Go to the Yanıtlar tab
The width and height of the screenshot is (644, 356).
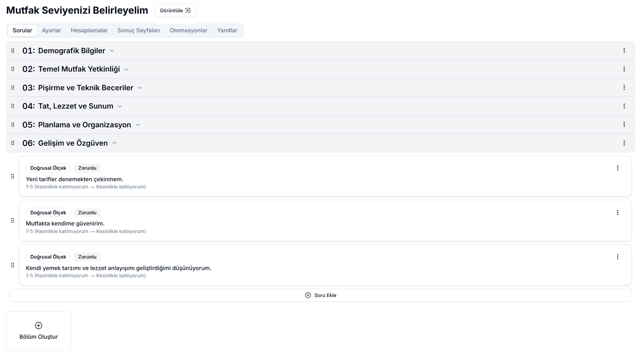point(227,31)
